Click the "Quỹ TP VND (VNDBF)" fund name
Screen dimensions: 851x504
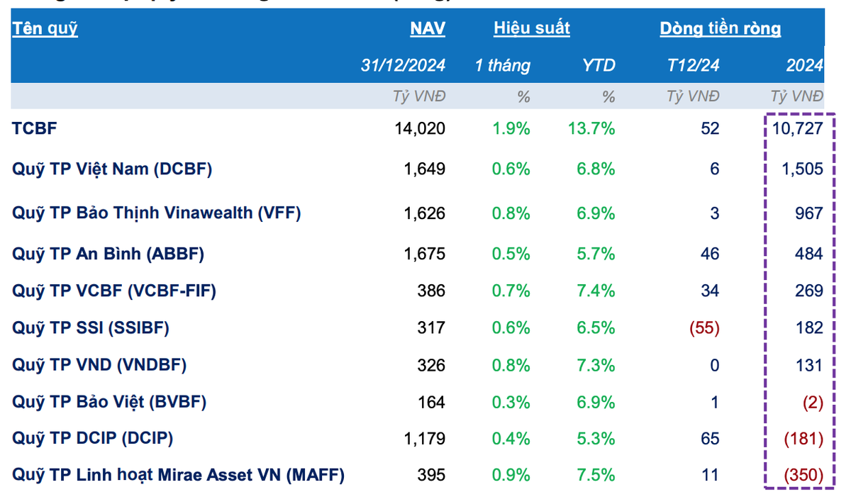[99, 365]
